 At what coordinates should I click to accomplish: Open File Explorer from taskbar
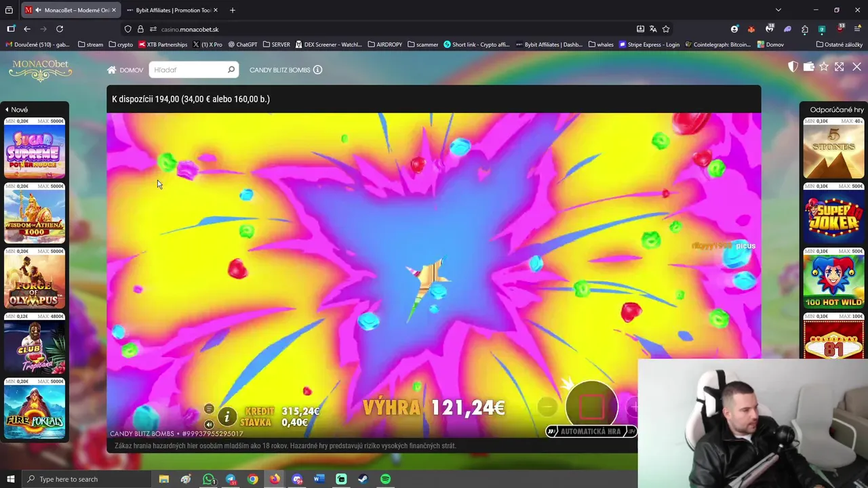click(163, 479)
